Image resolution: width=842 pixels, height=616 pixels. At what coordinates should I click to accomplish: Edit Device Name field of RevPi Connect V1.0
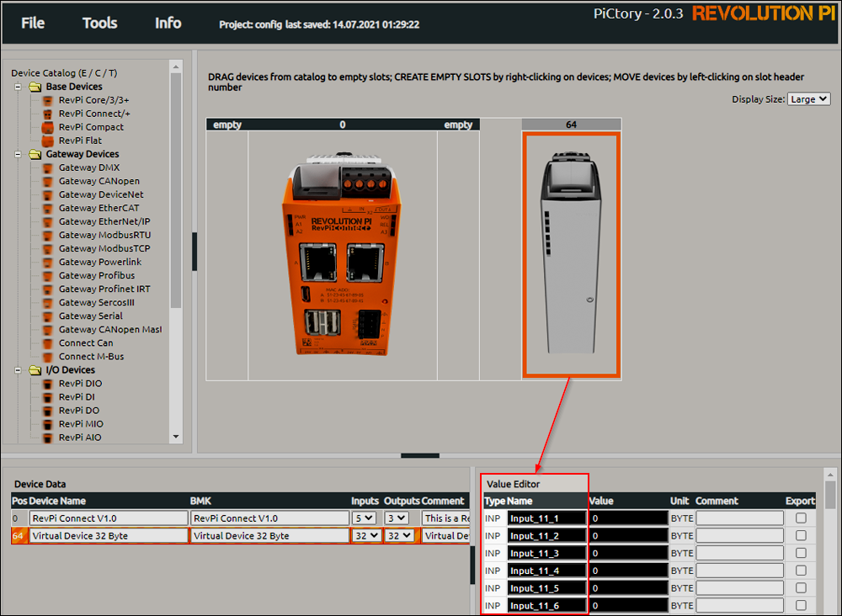(x=109, y=518)
